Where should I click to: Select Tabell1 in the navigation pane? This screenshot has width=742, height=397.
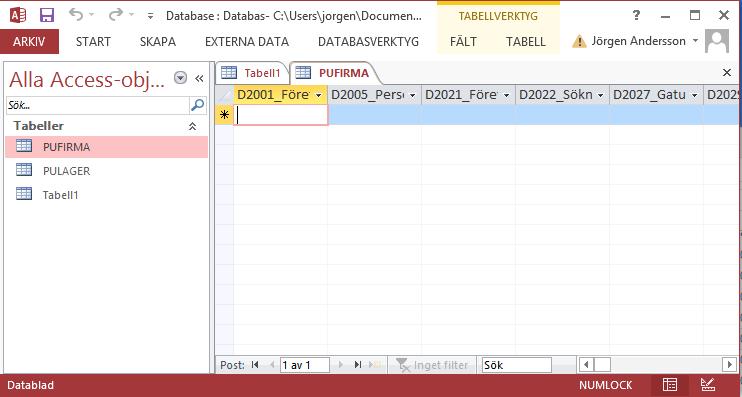click(x=106, y=194)
